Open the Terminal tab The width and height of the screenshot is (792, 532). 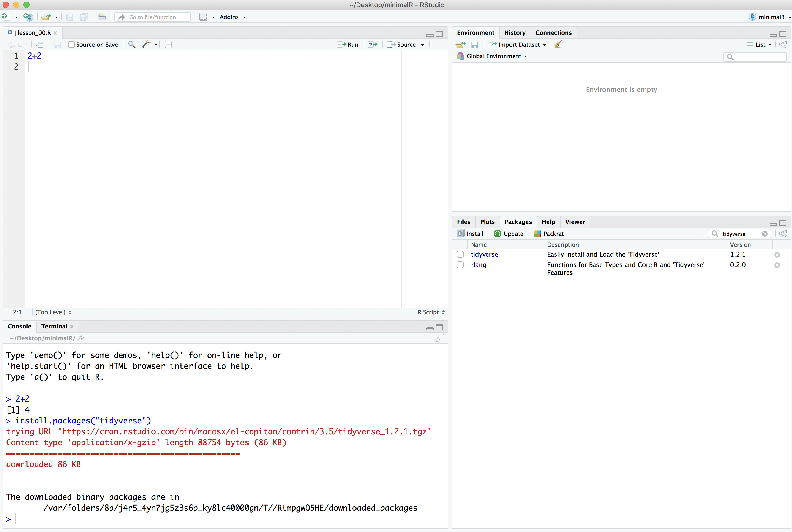pos(54,326)
